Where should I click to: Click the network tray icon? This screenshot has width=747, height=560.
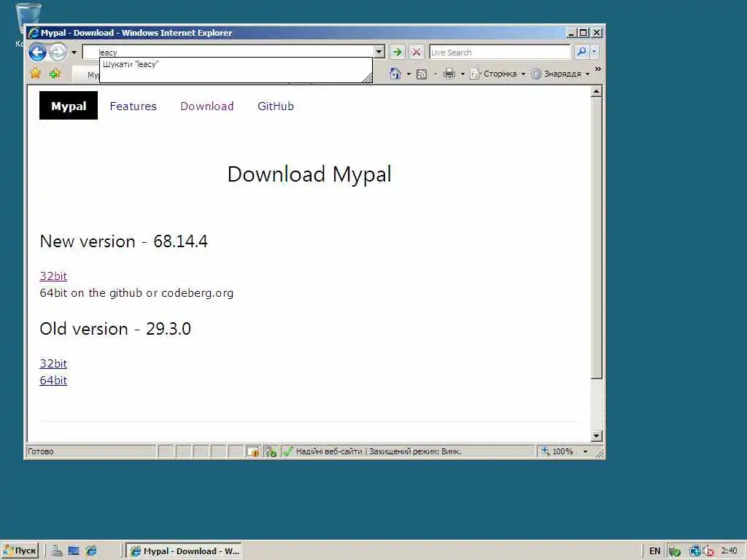pyautogui.click(x=695, y=551)
